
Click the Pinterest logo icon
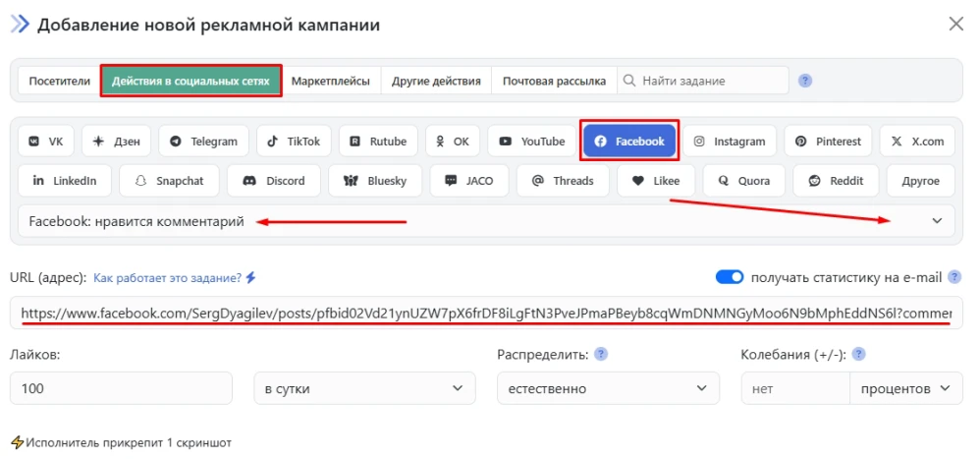click(x=800, y=142)
